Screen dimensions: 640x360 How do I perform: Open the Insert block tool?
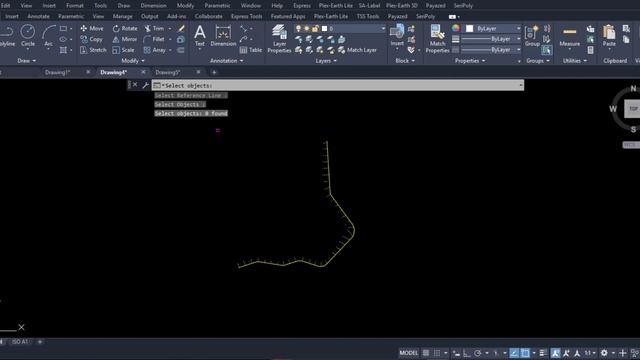tap(397, 35)
